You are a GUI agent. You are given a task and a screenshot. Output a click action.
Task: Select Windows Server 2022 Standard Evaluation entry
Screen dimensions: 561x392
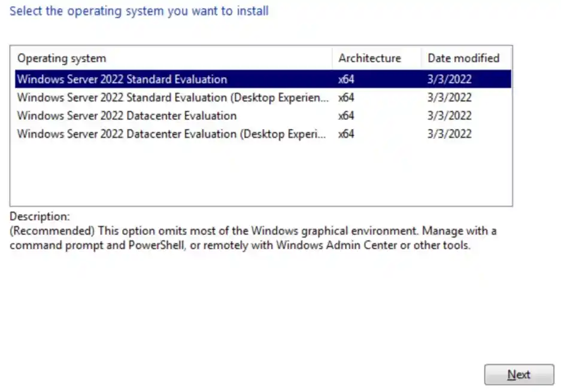[x=122, y=79]
